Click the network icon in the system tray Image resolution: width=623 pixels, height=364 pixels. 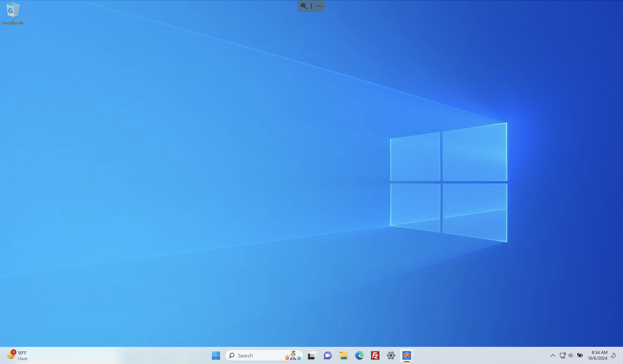tap(563, 356)
